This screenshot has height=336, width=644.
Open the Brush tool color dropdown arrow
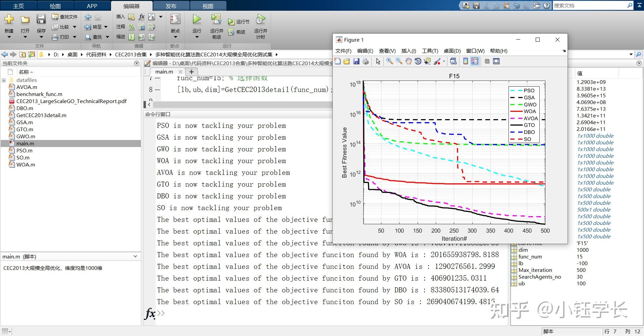(444, 61)
